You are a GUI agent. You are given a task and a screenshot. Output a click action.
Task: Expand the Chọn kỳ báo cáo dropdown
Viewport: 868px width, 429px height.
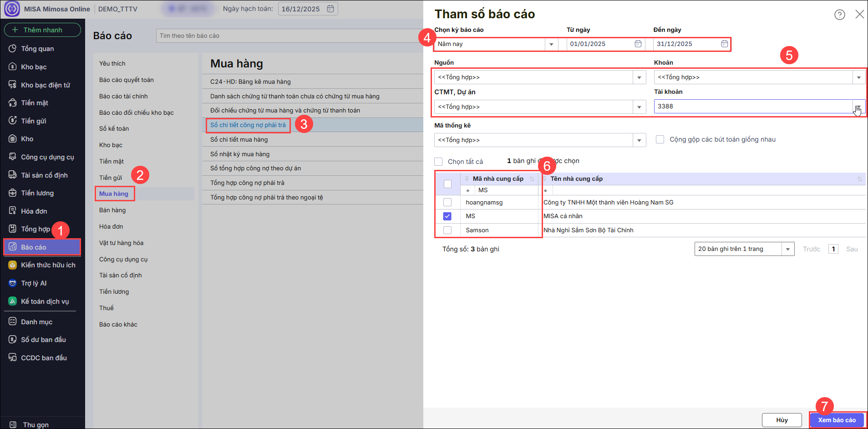click(x=551, y=44)
